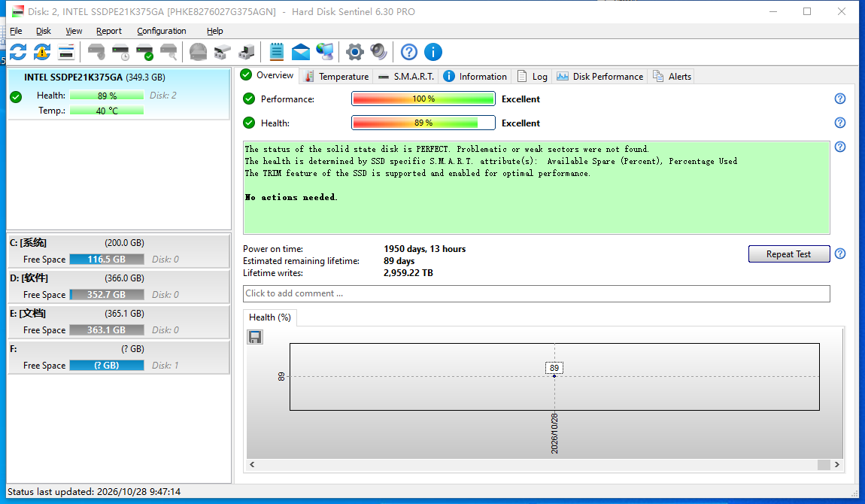Switch to the S.M.A.R.T. tab
Viewport: 865px width, 504px height.
407,77
